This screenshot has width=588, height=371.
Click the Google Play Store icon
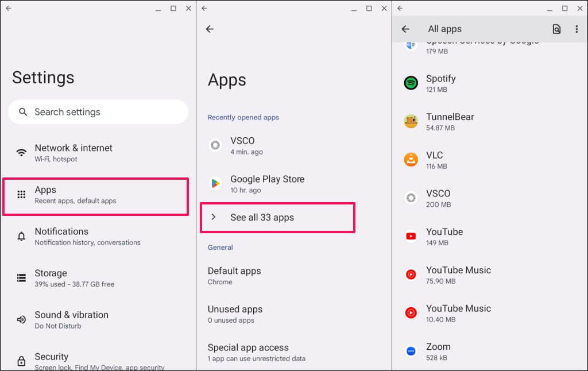pos(215,183)
